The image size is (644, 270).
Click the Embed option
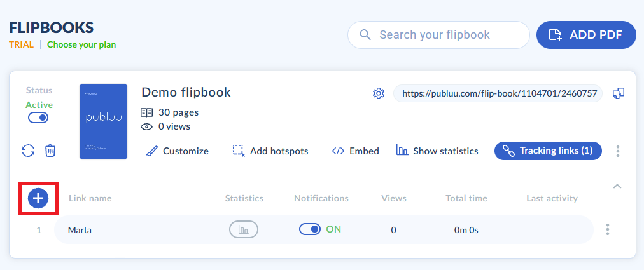tap(355, 151)
